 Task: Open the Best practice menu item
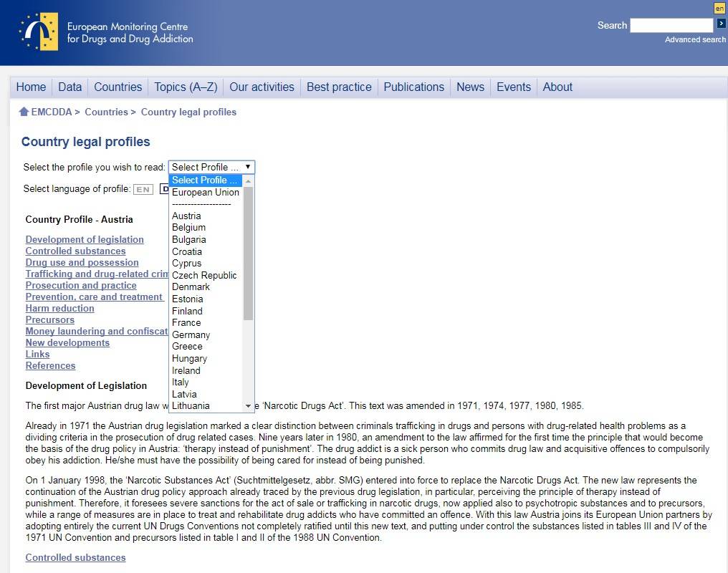click(339, 87)
